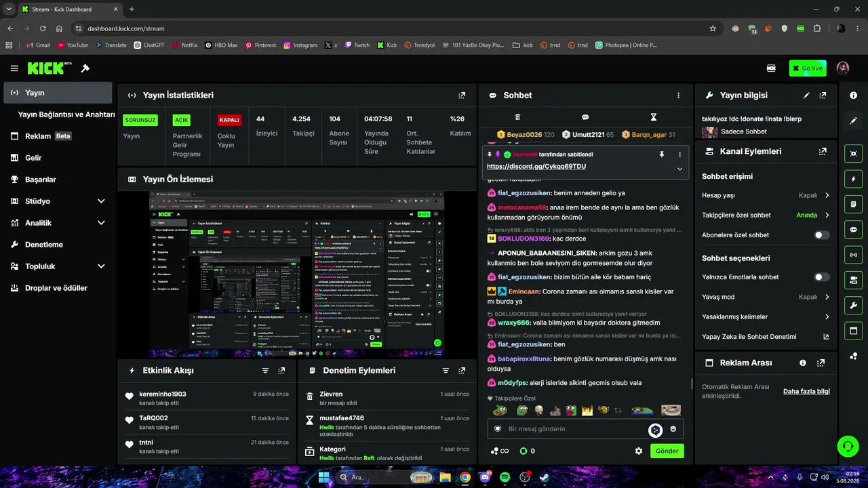
Task: Click the chat scrollbar in Sohbet panel
Action: tap(692, 384)
